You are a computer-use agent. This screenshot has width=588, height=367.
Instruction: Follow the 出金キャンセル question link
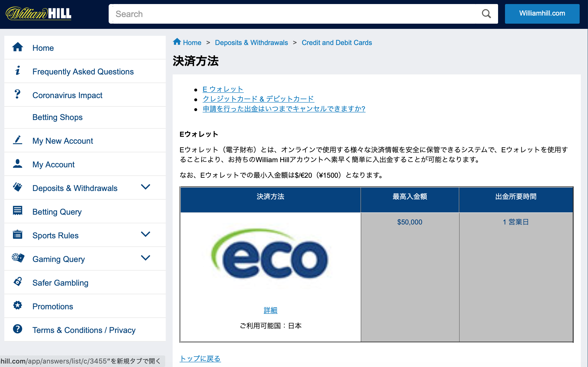pos(284,109)
